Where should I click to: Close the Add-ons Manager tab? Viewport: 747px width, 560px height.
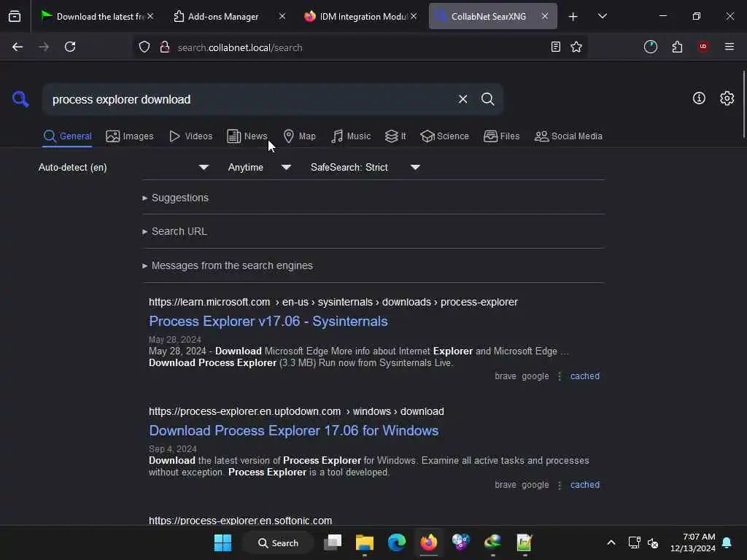coord(282,16)
